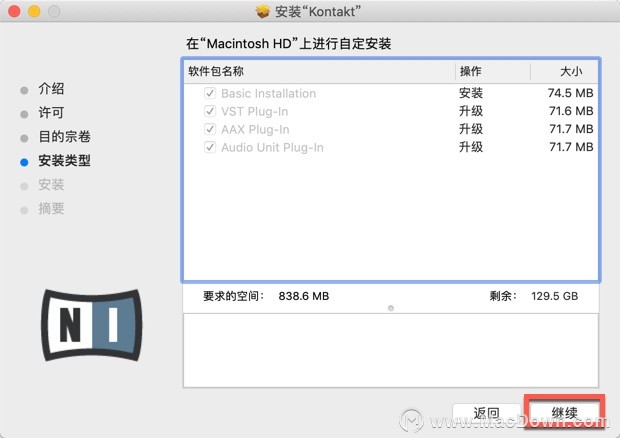Viewport: 620px width, 438px height.
Task: Select the 摘要 step in sidebar
Action: click(51, 209)
